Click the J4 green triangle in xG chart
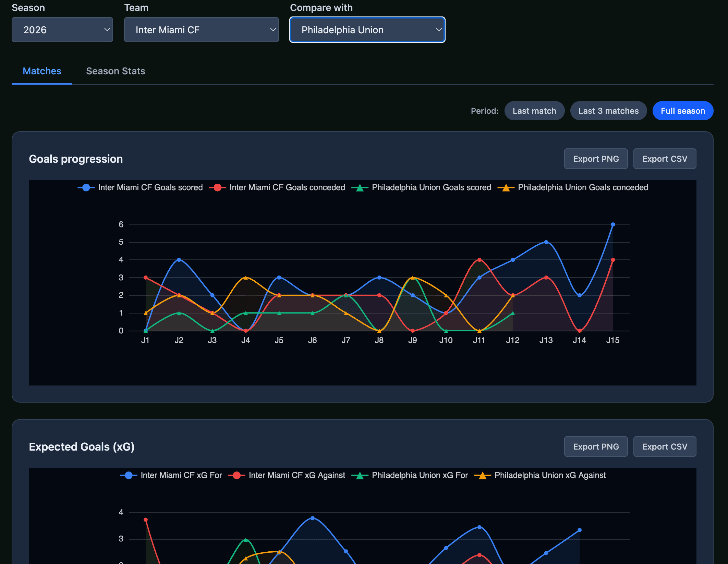This screenshot has height=564, width=728. tap(245, 540)
